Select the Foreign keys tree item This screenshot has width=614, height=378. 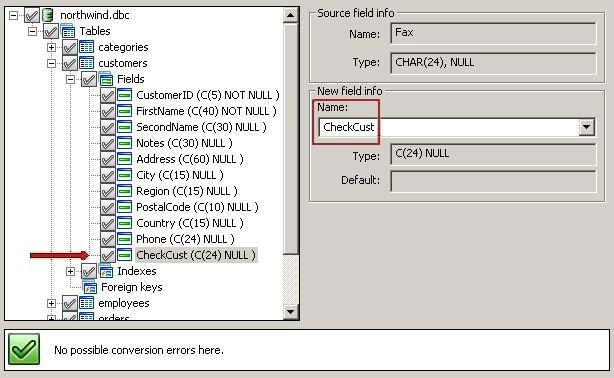[x=132, y=288]
